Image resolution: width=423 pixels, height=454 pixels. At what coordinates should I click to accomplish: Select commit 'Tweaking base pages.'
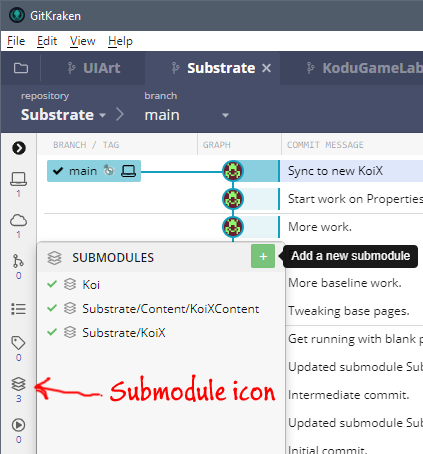(x=349, y=311)
